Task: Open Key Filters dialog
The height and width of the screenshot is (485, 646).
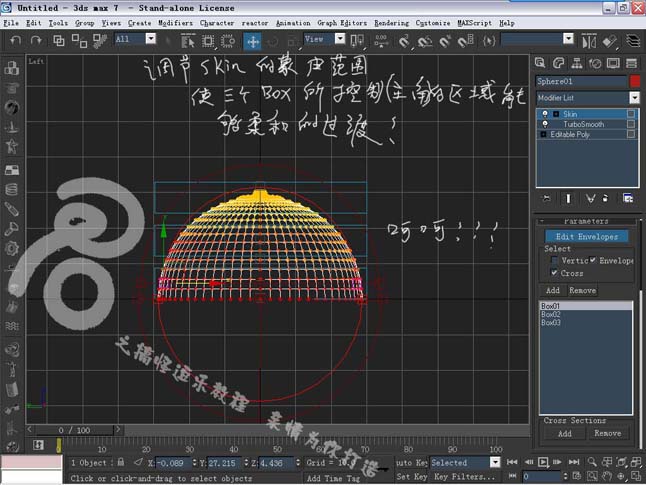Action: 464,476
